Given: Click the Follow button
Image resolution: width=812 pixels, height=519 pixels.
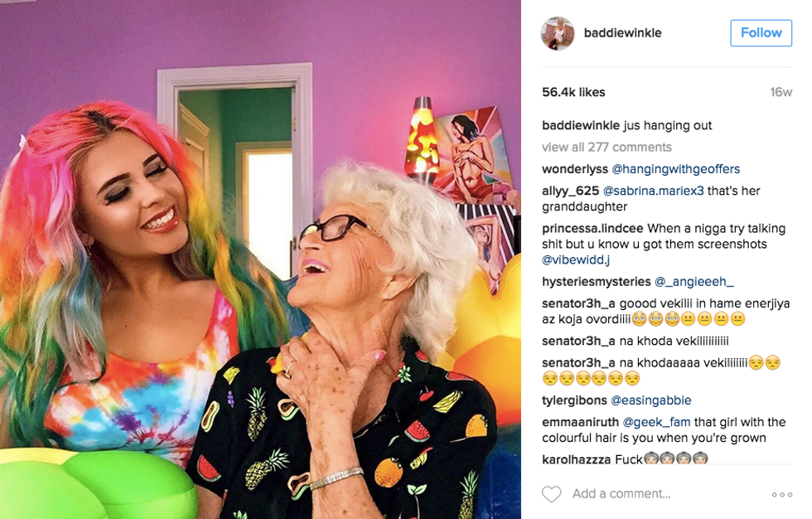Looking at the screenshot, I should tap(761, 33).
